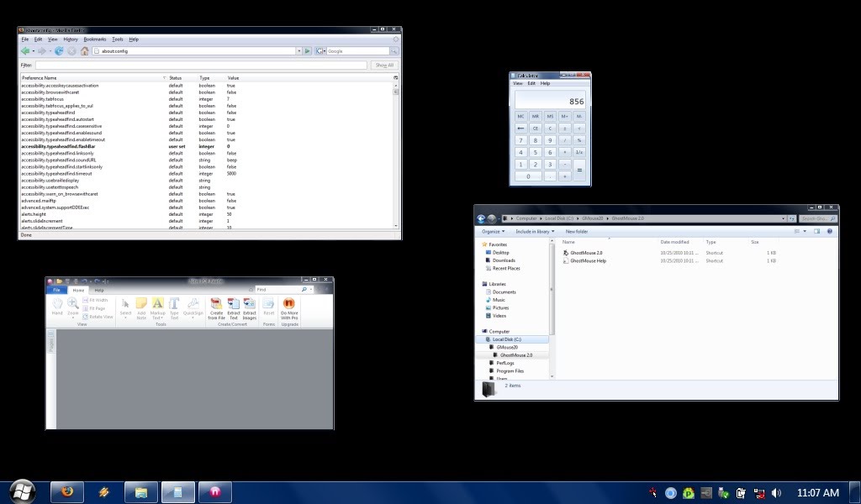Viewport: 861px width, 504px height.
Task: Select the Program Files folder in tree
Action: coord(510,370)
